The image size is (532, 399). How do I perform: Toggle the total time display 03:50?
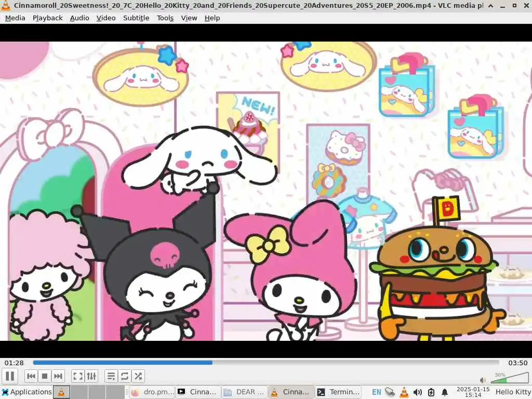tap(517, 363)
